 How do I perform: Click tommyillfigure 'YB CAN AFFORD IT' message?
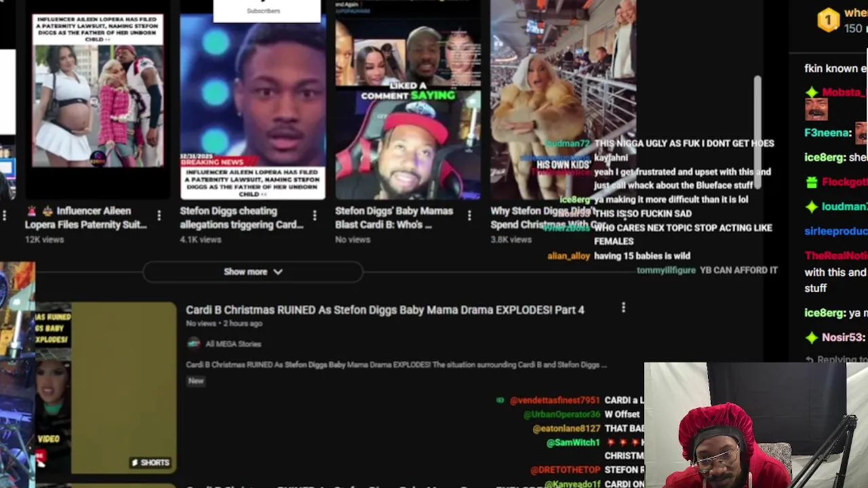[x=707, y=270]
